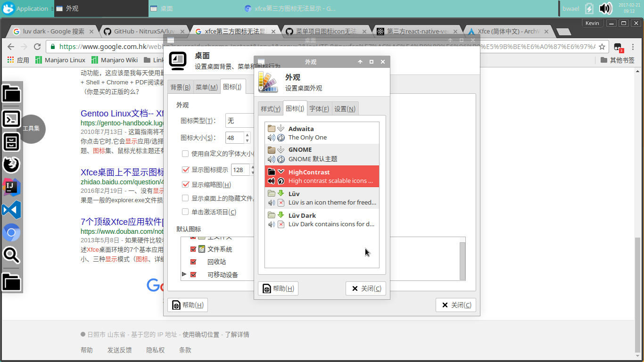Uncheck 回收站 default icon checkbox
This screenshot has height=362, width=644.
pos(193,262)
